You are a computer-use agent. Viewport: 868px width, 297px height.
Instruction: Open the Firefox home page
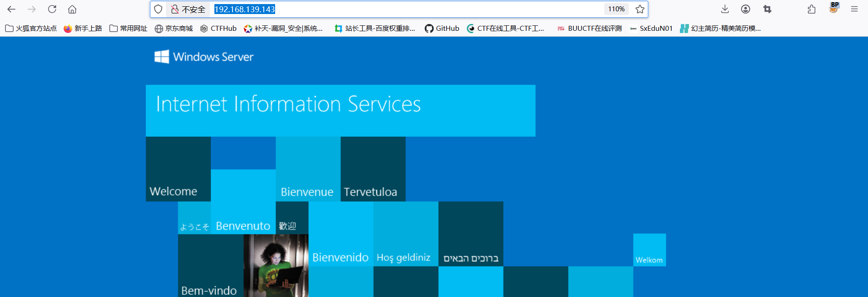pyautogui.click(x=72, y=9)
